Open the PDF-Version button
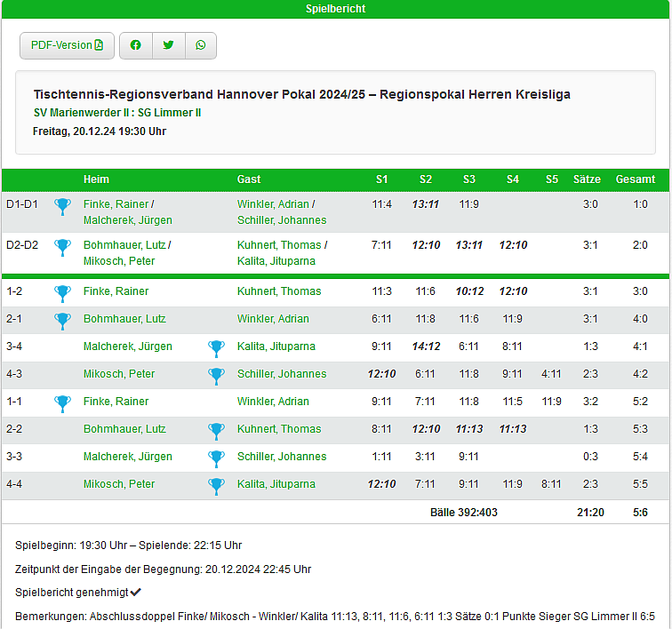The image size is (672, 629). click(x=67, y=45)
